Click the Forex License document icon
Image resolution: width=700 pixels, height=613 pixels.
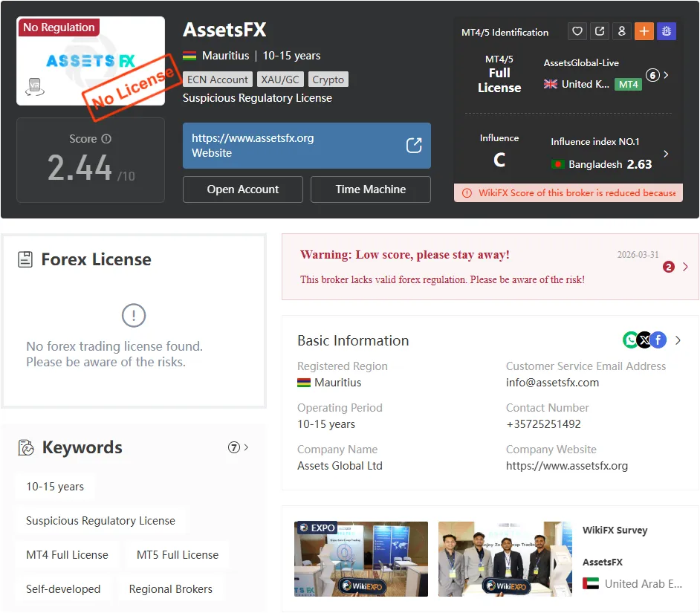coord(25,259)
